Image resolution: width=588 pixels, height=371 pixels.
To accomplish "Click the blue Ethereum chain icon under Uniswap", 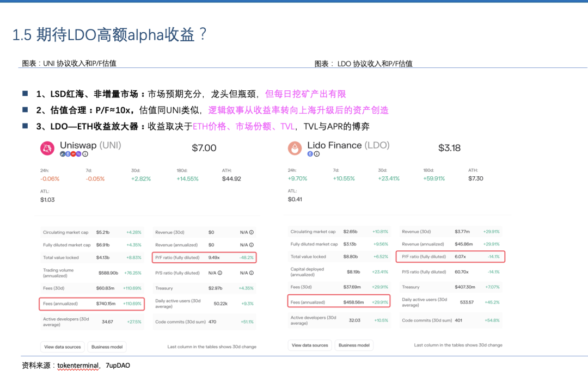I will click(68, 154).
